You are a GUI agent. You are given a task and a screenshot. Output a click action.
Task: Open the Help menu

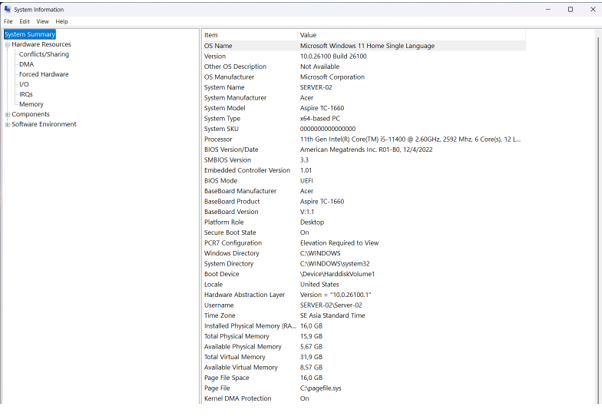coord(62,21)
